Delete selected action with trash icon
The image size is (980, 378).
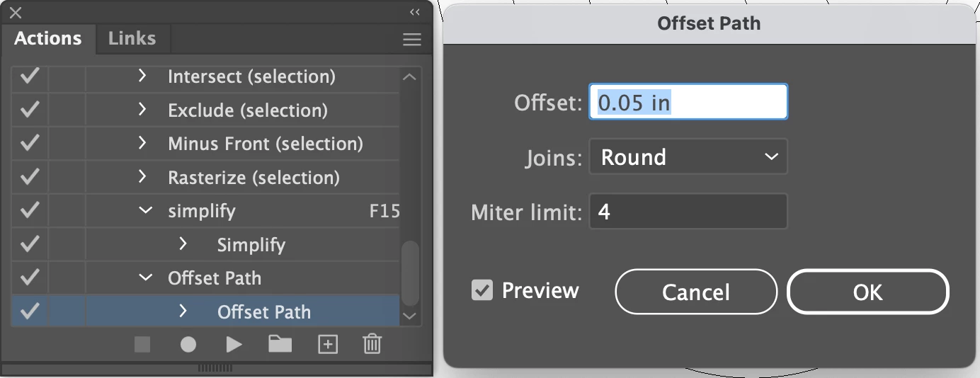[372, 344]
